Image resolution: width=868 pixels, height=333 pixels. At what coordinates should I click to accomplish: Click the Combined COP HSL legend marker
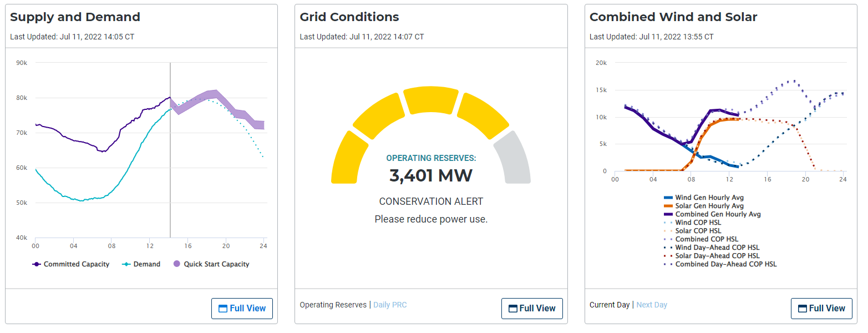pyautogui.click(x=668, y=239)
